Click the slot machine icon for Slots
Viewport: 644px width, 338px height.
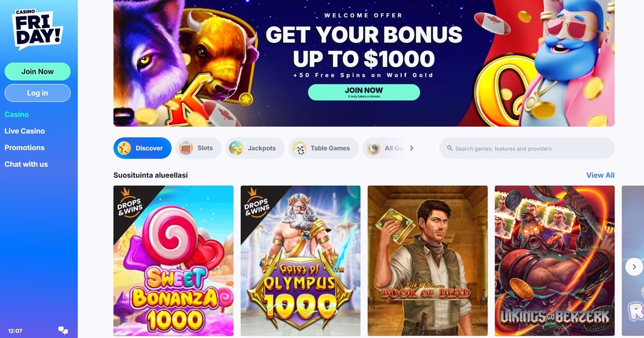point(186,148)
